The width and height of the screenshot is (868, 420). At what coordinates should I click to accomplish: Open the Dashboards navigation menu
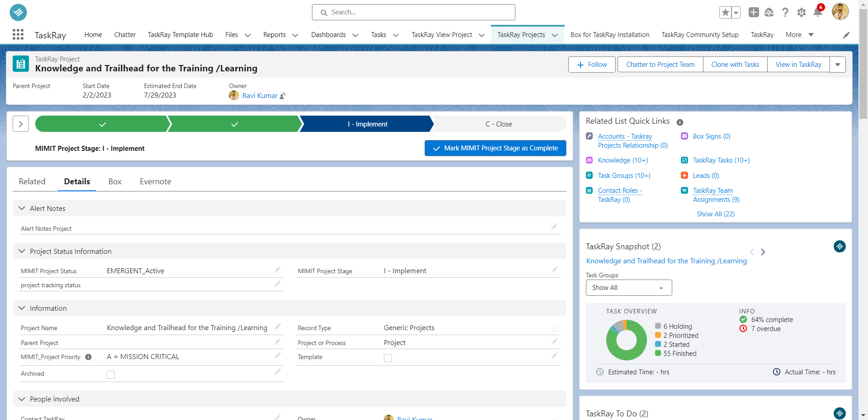pyautogui.click(x=334, y=34)
